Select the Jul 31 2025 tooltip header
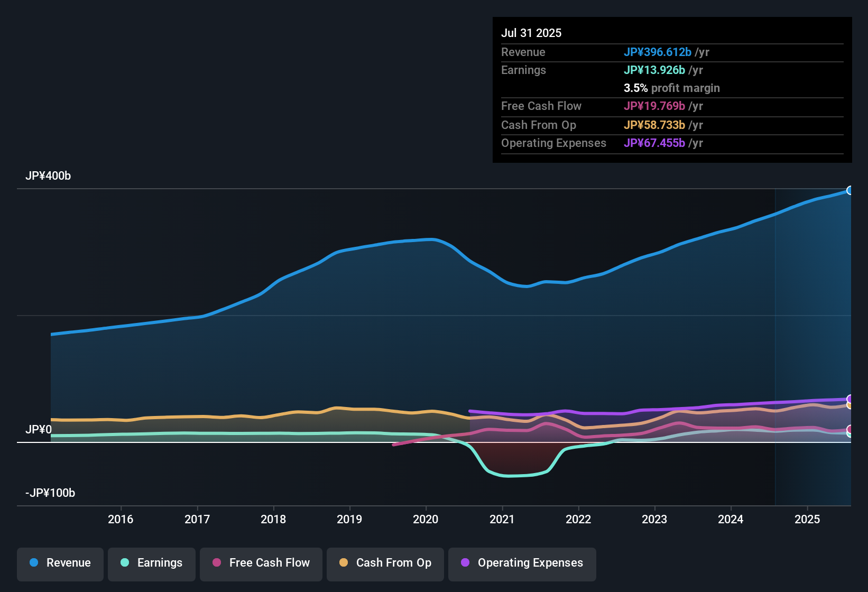 pyautogui.click(x=531, y=32)
